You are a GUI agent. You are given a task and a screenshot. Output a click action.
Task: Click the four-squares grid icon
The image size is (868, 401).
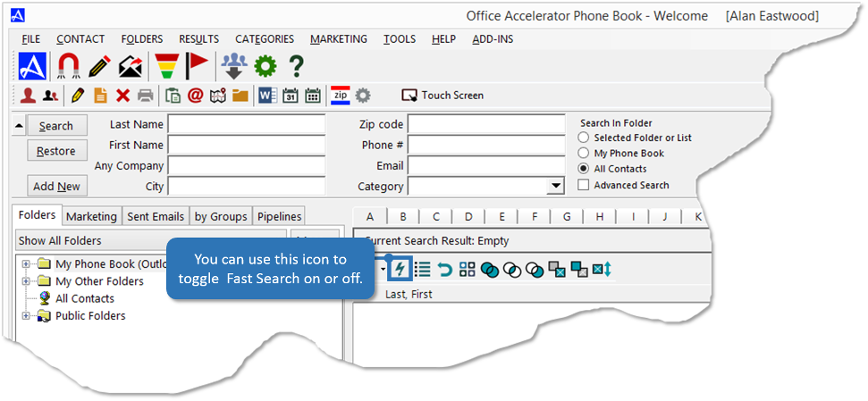click(x=468, y=270)
